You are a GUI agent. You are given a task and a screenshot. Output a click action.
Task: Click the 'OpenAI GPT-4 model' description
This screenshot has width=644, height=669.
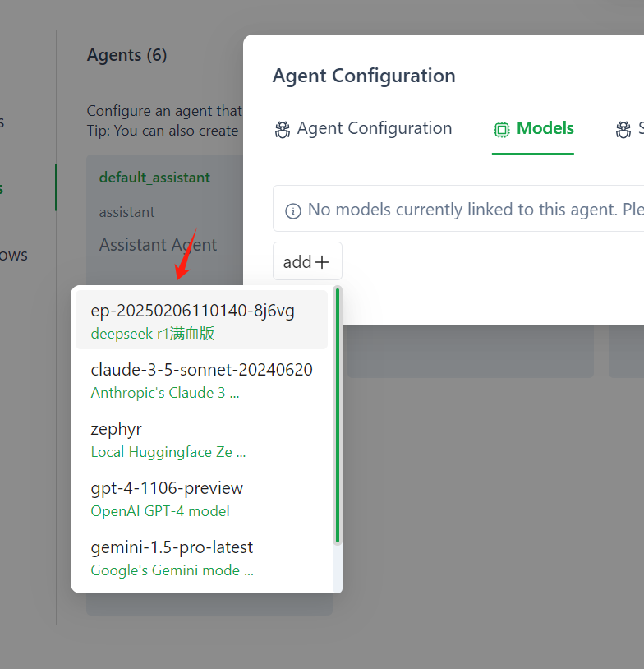coord(160,511)
